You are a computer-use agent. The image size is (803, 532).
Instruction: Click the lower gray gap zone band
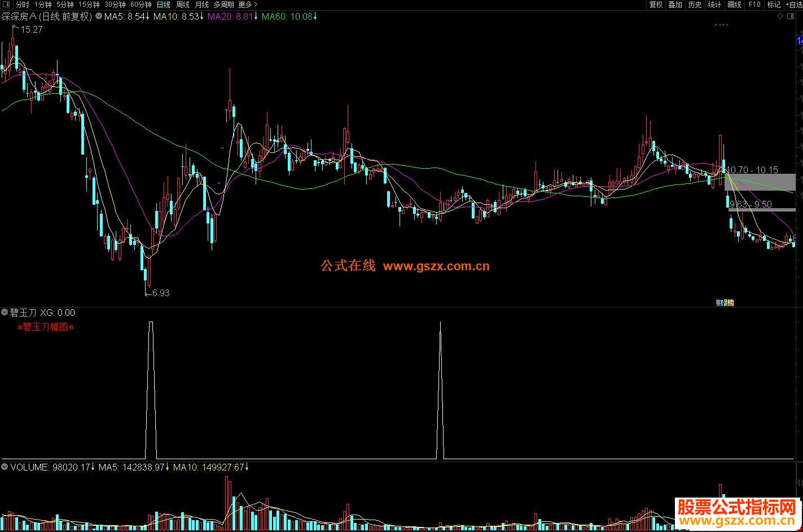pos(762,210)
